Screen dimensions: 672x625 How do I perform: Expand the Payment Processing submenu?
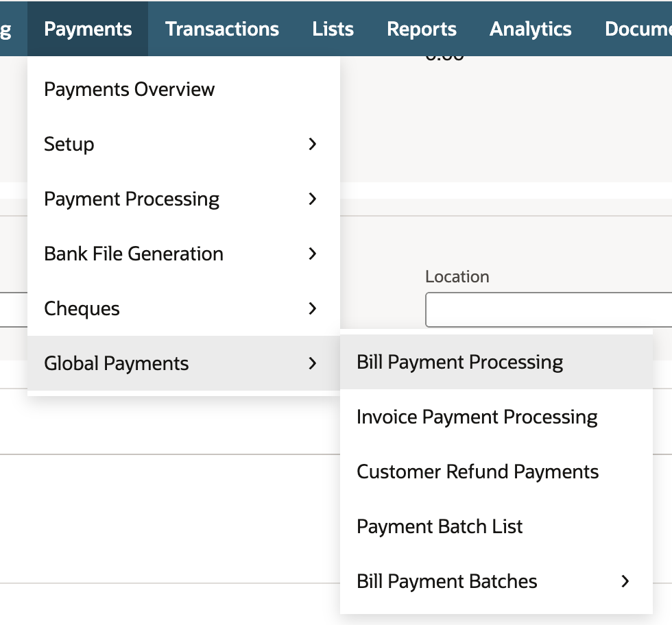point(184,199)
